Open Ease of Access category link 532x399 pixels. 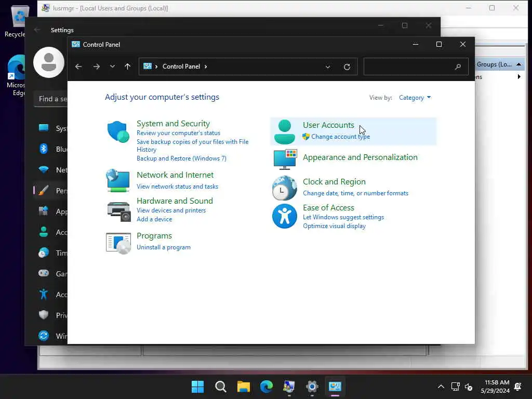click(x=328, y=208)
